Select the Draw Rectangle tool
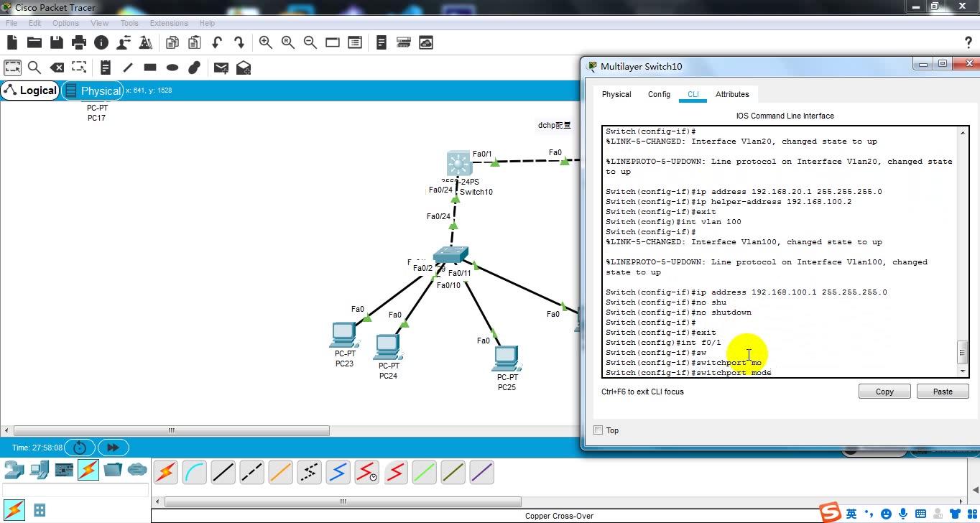 click(x=150, y=68)
